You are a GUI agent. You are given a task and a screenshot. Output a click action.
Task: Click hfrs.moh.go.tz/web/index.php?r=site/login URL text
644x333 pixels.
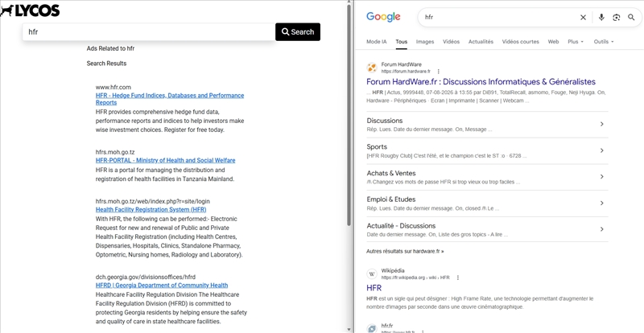153,201
